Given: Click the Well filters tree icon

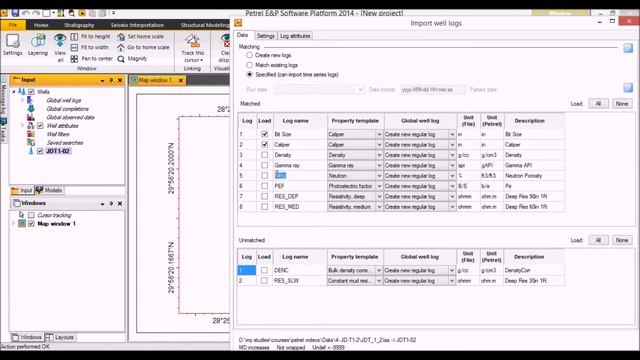Looking at the screenshot, I should click(31, 134).
